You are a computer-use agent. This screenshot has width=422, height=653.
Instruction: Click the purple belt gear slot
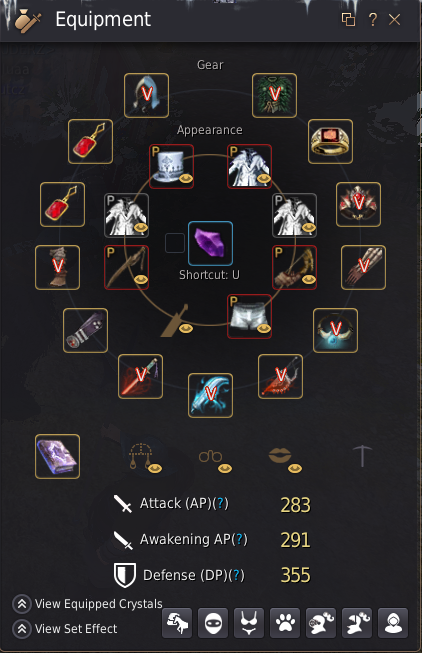click(85, 330)
